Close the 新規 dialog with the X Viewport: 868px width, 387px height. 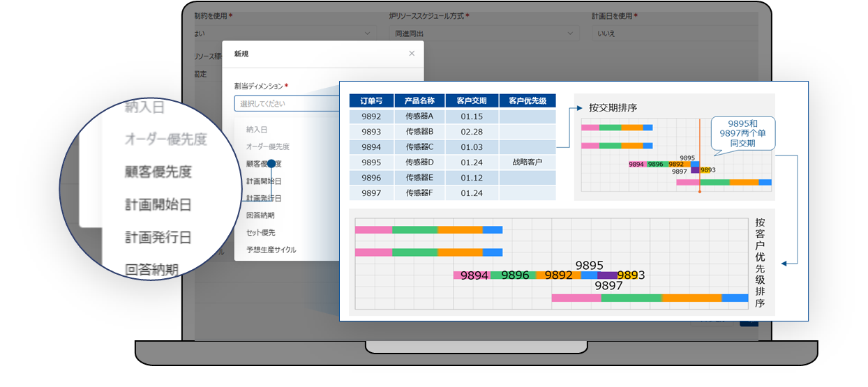[x=411, y=53]
